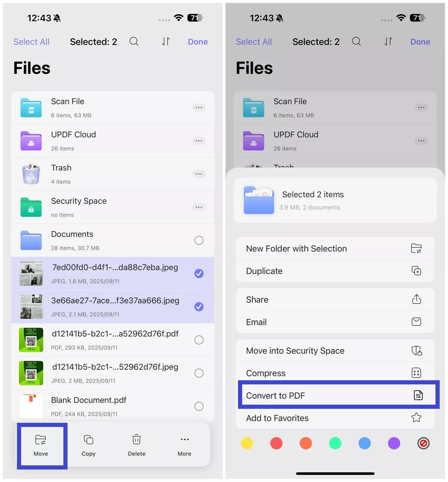Screen dimensions: 448x482
Task: Open the More actions icon in toolbar
Action: (x=184, y=440)
